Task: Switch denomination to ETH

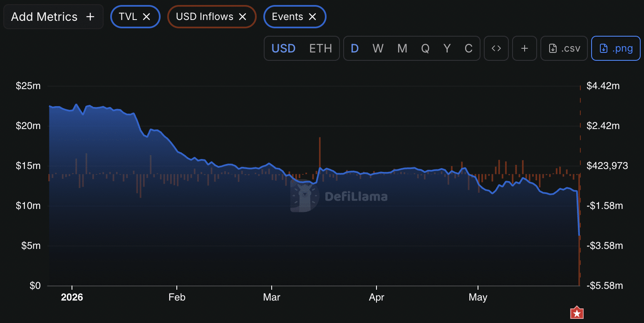Action: 321,48
